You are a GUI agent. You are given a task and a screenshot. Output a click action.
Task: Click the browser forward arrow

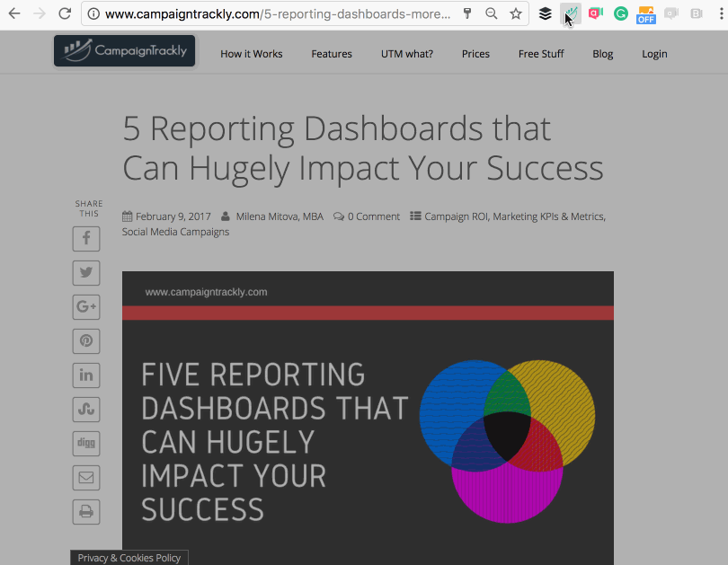(x=40, y=13)
